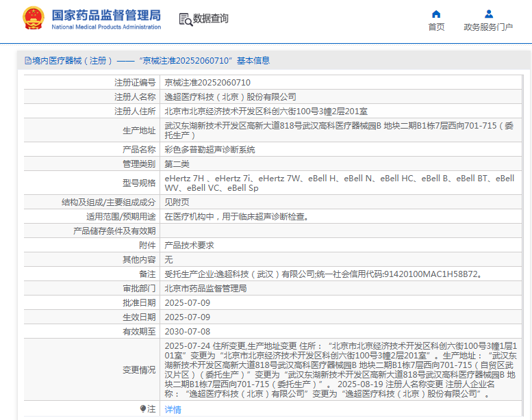The width and height of the screenshot is (532, 420).
Task: Open the 详情 details link
Action: [x=173, y=409]
